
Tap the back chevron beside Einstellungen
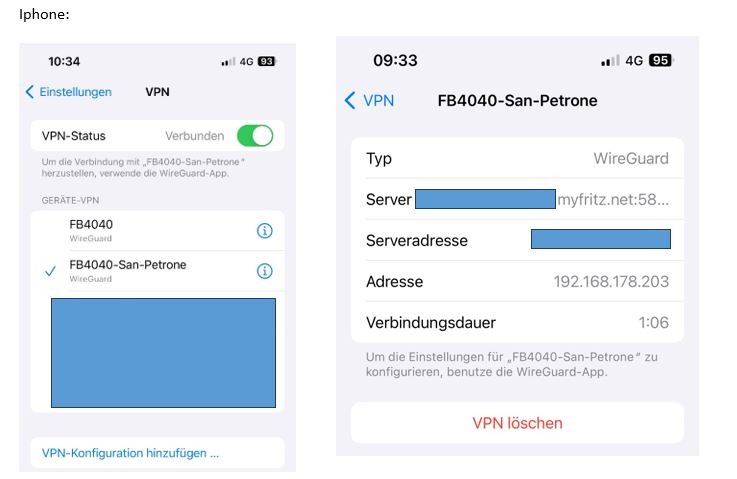point(30,92)
